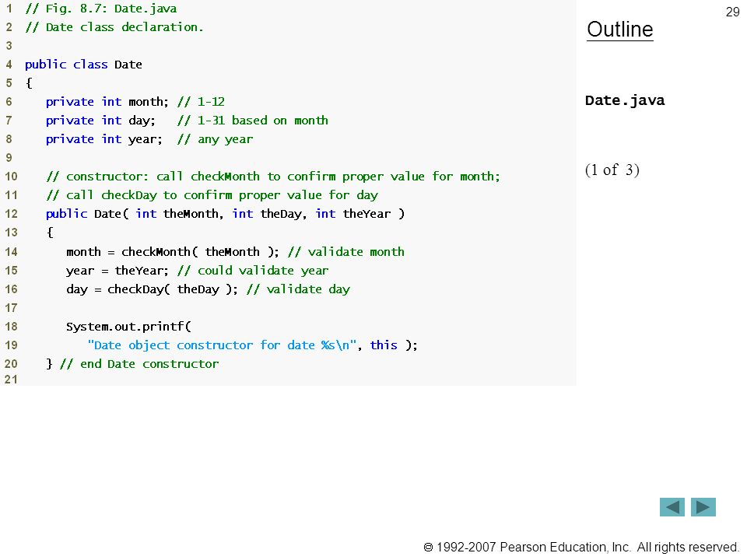Click the line 'public class Date'
This screenshot has width=747, height=560.
83,65
